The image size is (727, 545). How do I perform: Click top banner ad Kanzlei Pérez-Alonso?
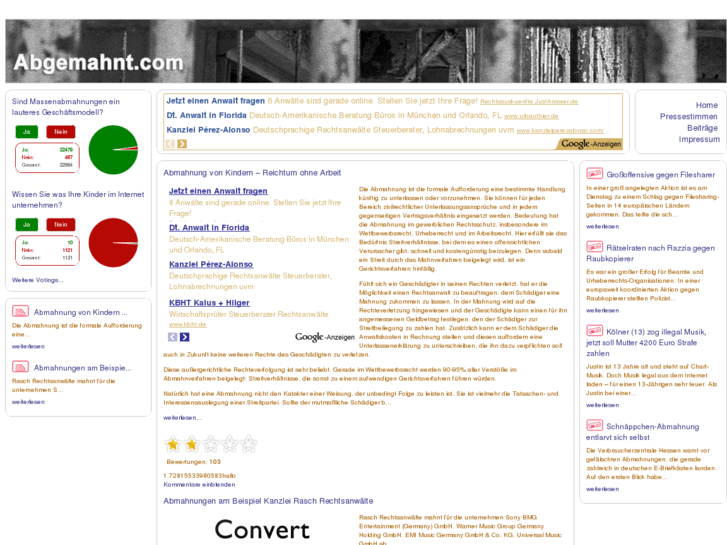click(208, 130)
